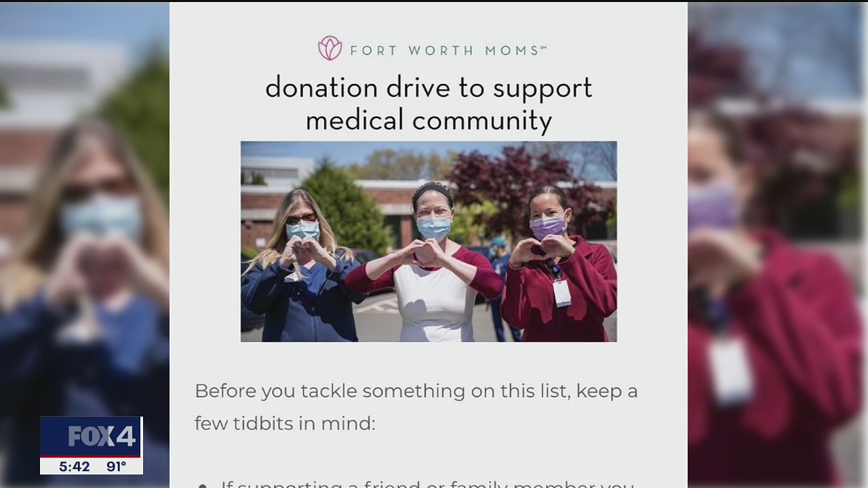
Task: Open the photo of three masked nurses
Action: click(x=429, y=241)
